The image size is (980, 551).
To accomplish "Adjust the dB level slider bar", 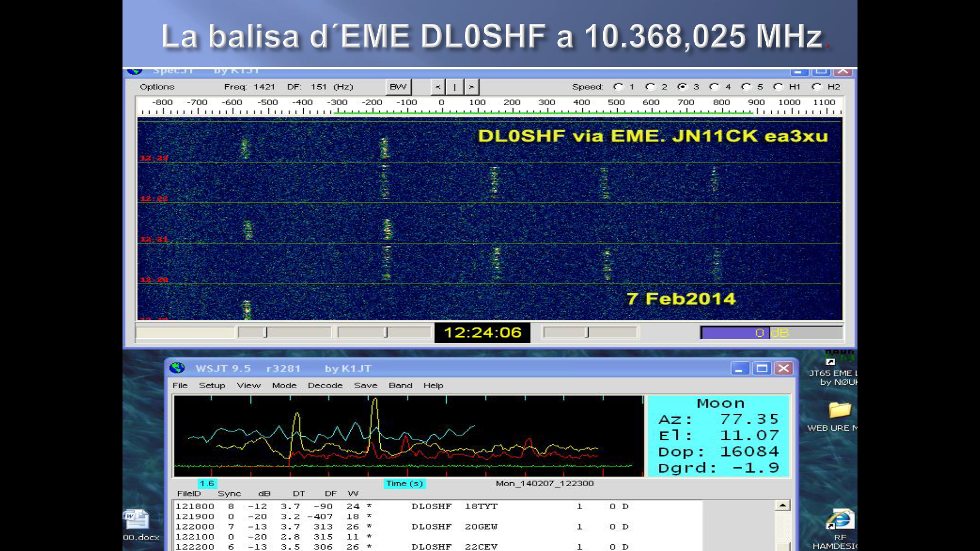I will coord(771,333).
